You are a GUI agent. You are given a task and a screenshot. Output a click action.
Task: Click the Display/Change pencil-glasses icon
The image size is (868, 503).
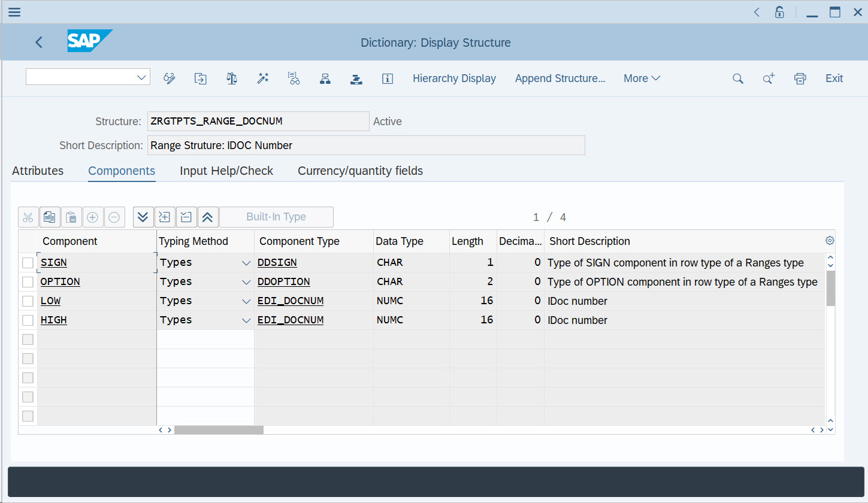point(170,78)
